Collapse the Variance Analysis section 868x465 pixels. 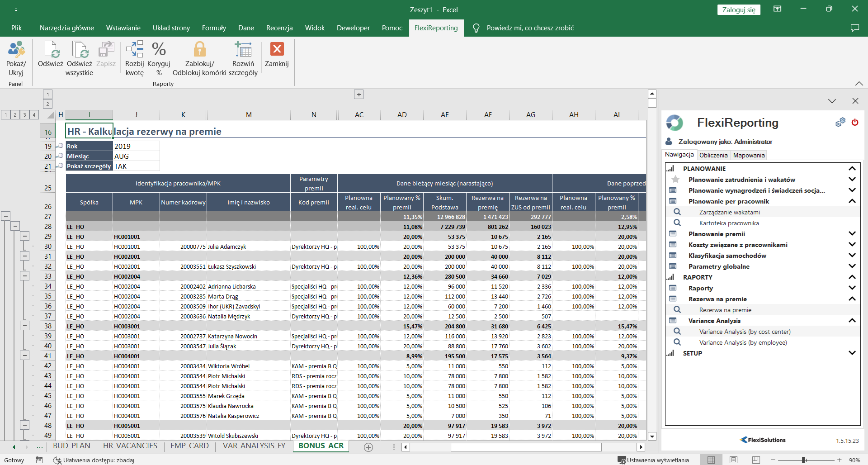852,321
